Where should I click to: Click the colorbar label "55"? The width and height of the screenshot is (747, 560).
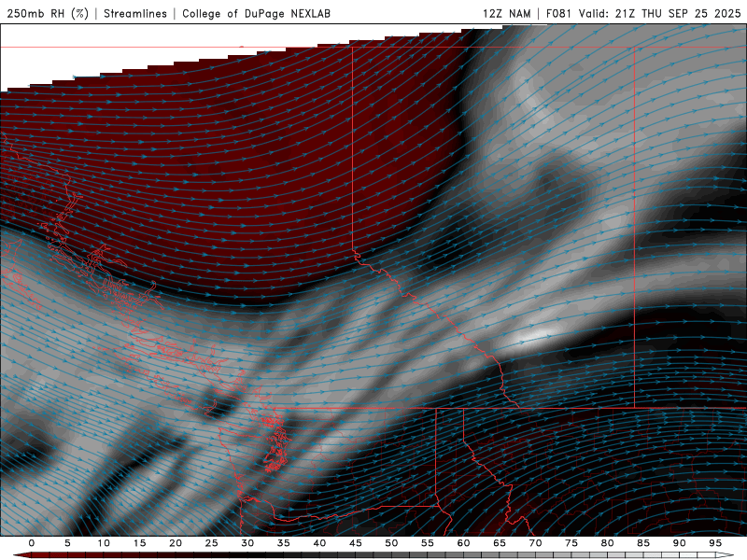(x=428, y=543)
